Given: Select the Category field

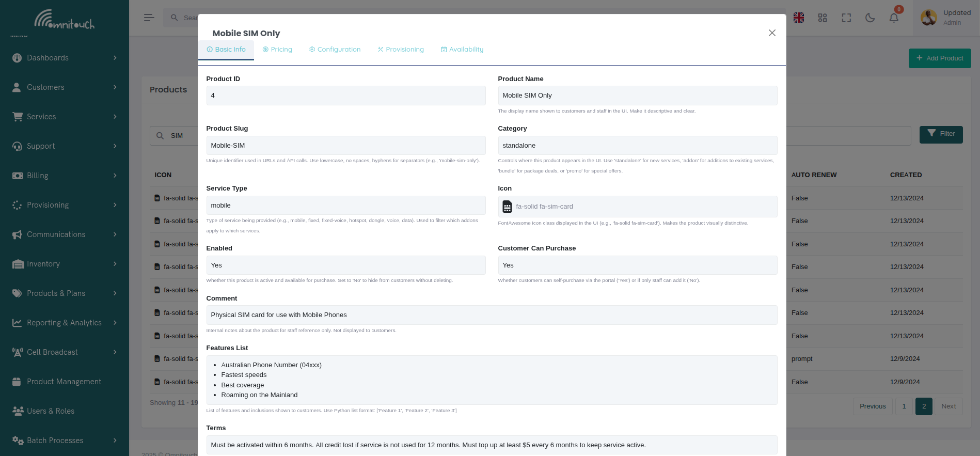Looking at the screenshot, I should tap(637, 146).
